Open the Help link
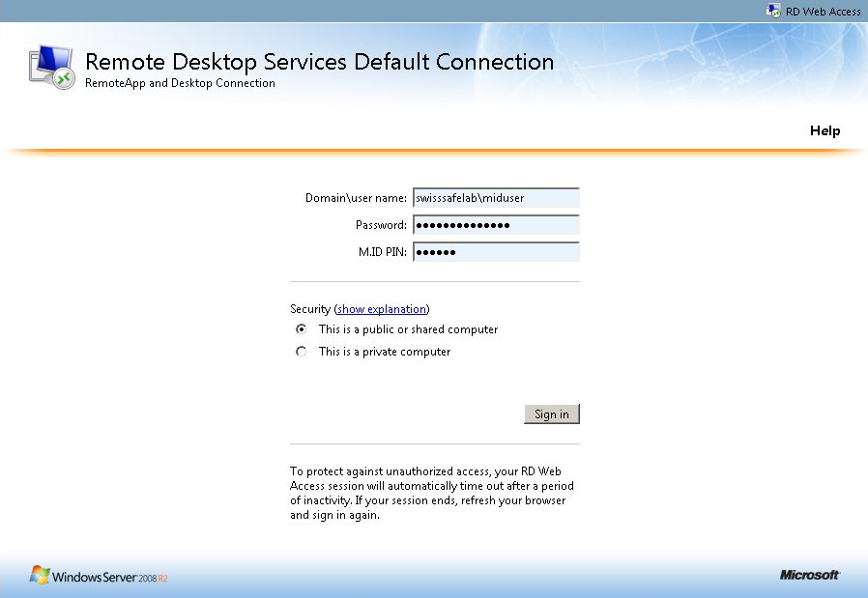Screen dimensions: 868x598 825,130
